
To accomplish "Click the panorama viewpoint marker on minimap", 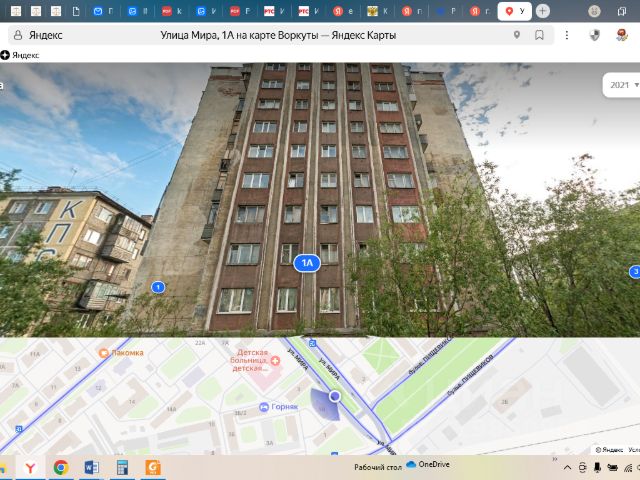I will (x=335, y=396).
